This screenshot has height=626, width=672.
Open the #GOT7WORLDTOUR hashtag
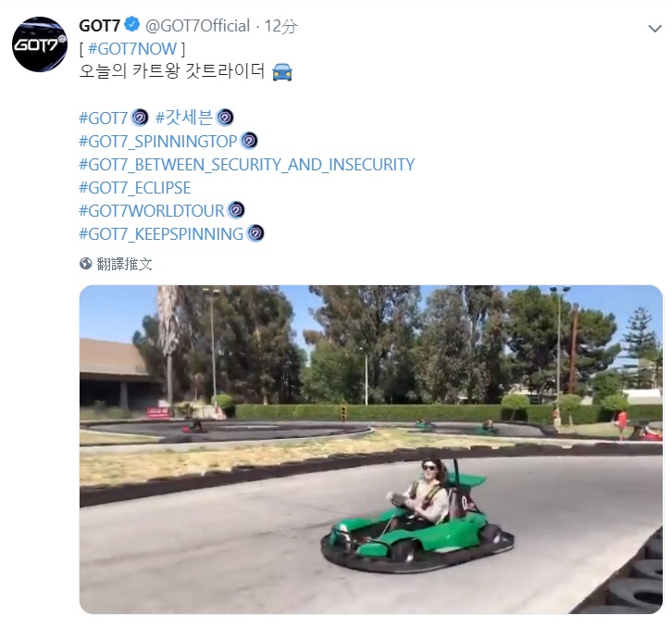click(x=152, y=211)
